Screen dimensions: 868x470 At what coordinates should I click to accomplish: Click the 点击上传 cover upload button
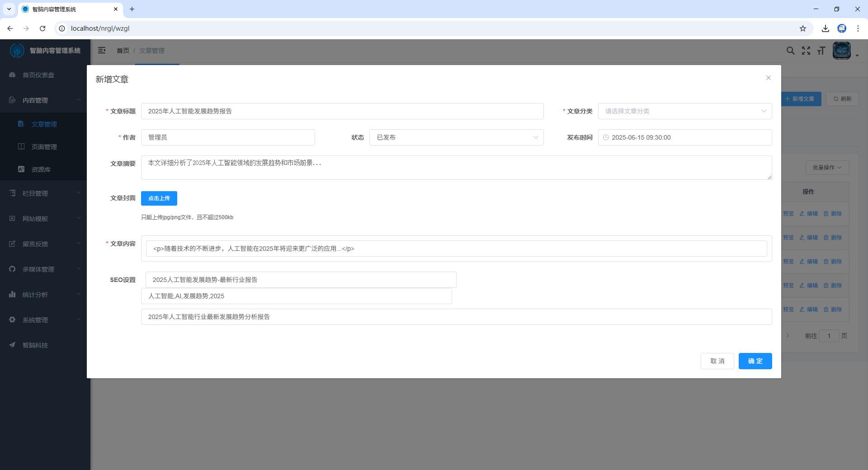click(159, 198)
